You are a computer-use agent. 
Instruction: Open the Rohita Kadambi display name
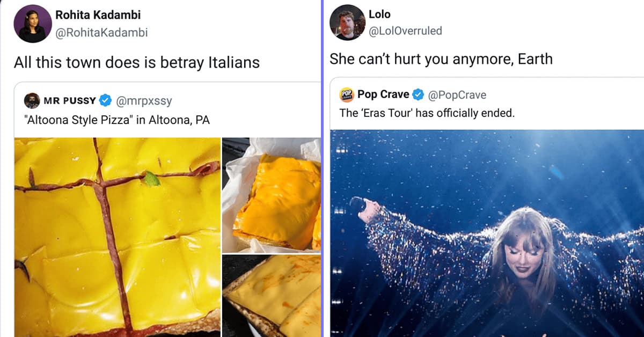[x=98, y=15]
